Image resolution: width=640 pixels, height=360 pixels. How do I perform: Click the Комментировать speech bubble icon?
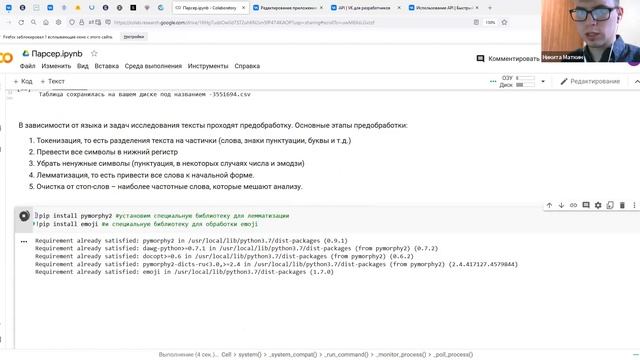pos(480,59)
